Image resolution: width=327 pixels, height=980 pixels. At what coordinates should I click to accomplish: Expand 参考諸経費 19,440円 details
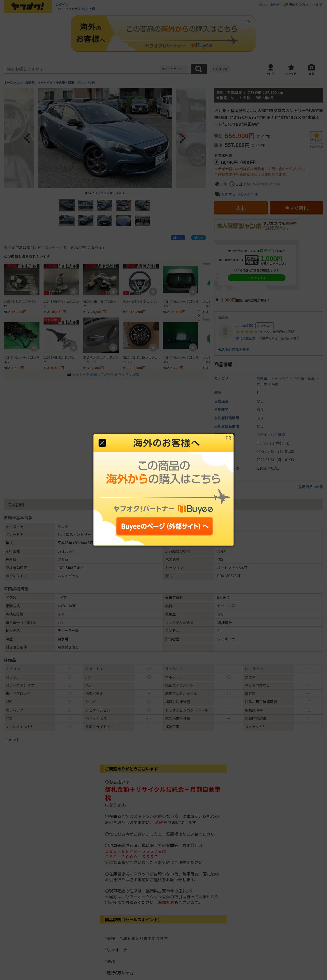217,162
